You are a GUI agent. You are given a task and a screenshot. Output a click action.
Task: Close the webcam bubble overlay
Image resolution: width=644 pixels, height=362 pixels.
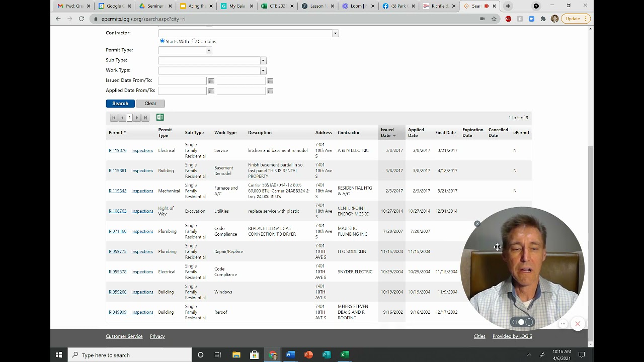pos(477,224)
